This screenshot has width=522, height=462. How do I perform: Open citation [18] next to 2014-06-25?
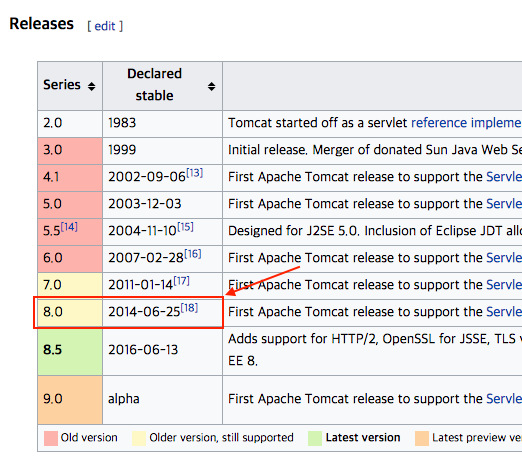pos(189,308)
